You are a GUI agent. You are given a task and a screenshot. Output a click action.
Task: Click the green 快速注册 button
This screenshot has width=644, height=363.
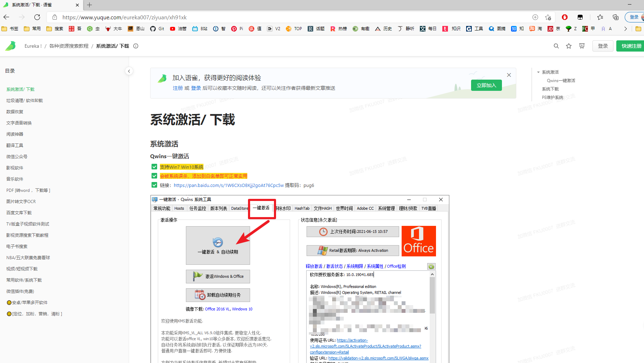(631, 46)
